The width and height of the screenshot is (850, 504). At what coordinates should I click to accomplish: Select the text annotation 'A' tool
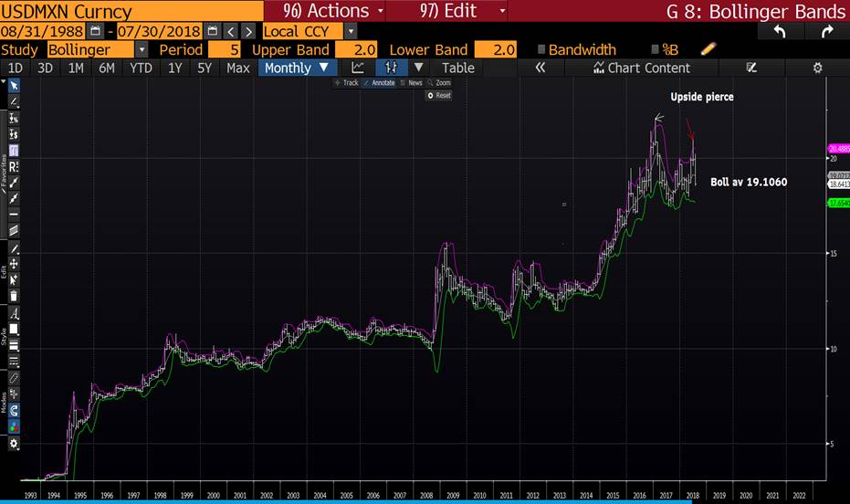coord(14,312)
